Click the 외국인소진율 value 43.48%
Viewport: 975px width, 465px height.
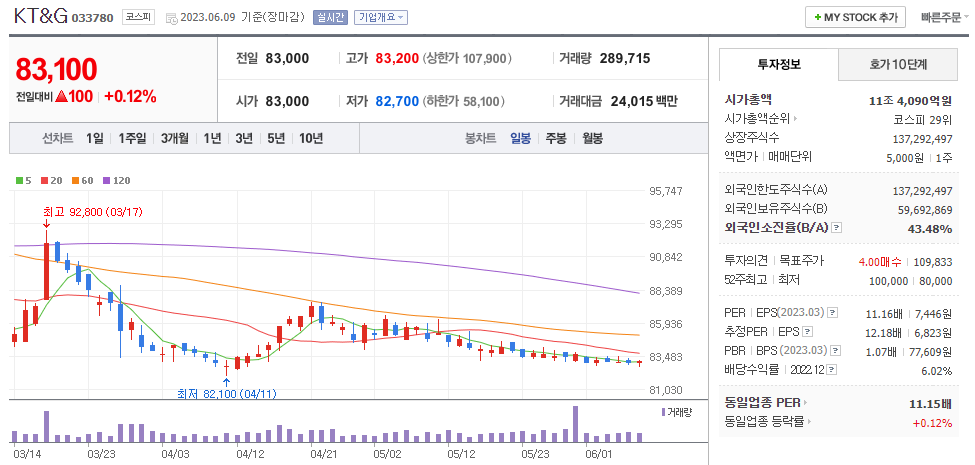click(x=930, y=229)
